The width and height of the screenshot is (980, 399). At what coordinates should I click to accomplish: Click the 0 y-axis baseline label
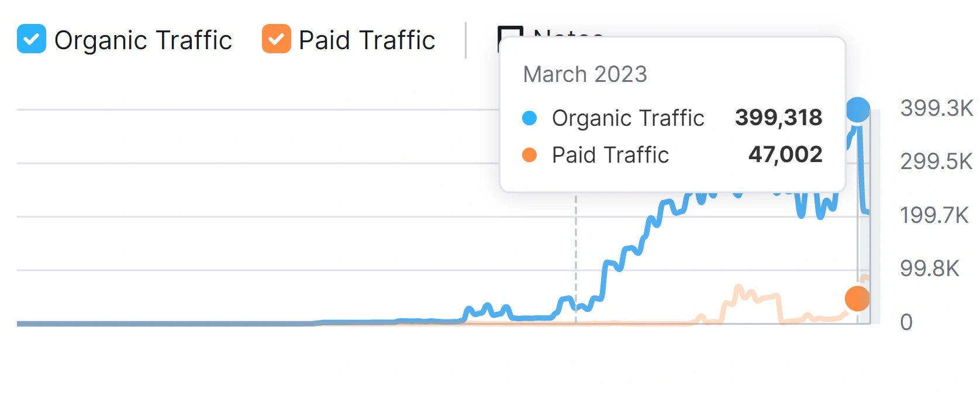click(906, 322)
